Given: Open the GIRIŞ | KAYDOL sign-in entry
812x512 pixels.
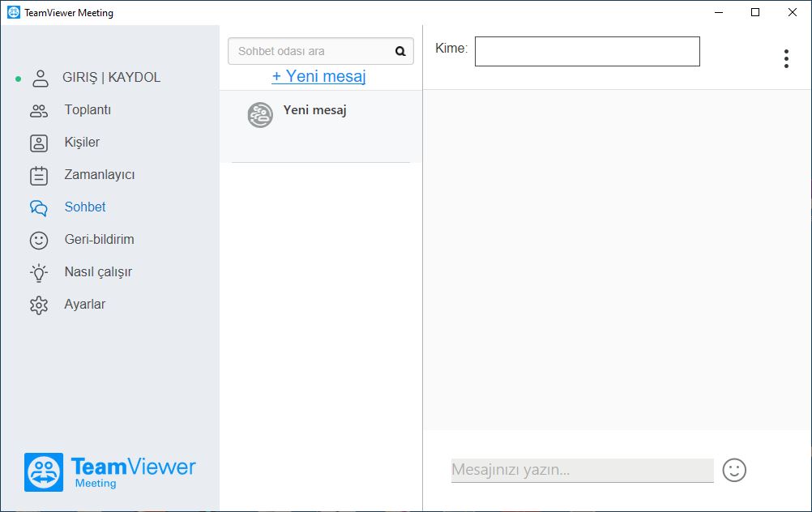Looking at the screenshot, I should (111, 77).
